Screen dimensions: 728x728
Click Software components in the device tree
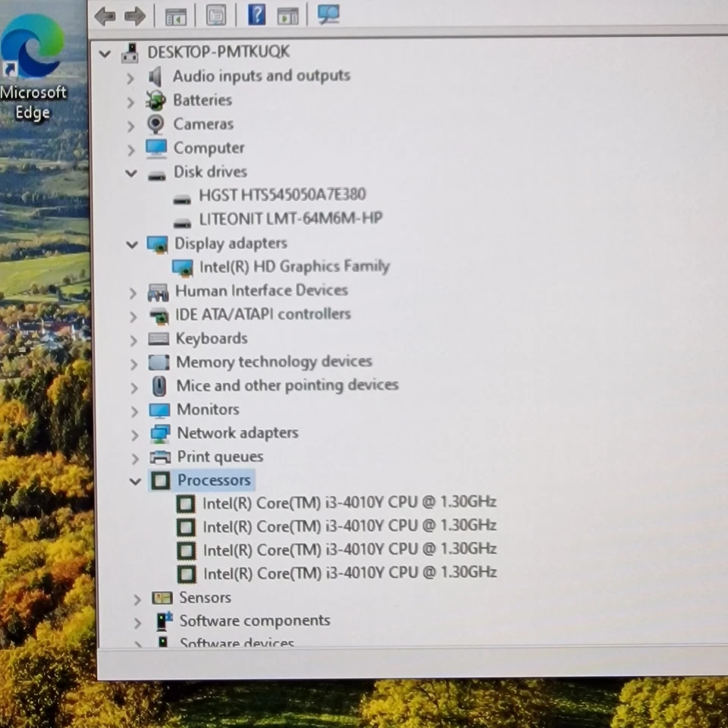tap(254, 620)
